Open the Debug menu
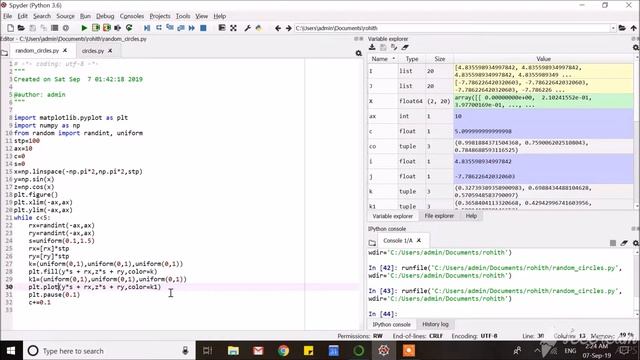Image resolution: width=640 pixels, height=360 pixels. coord(105,16)
